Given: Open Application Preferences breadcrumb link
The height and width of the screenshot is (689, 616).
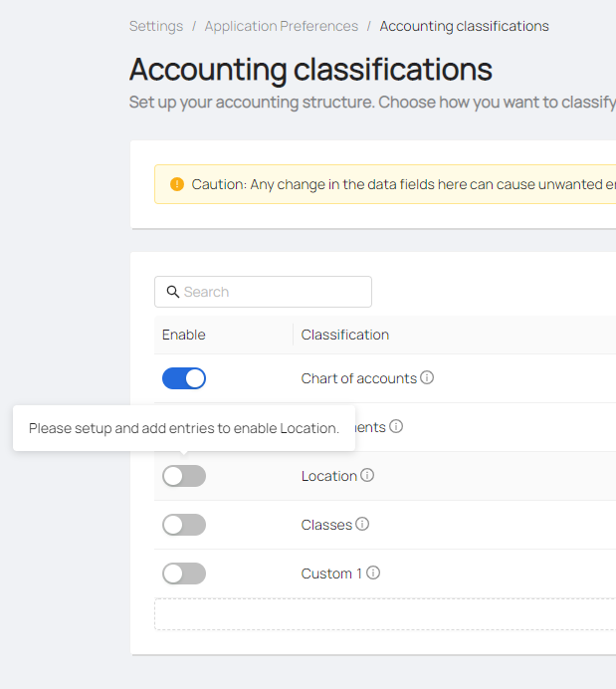Looking at the screenshot, I should click(x=281, y=26).
